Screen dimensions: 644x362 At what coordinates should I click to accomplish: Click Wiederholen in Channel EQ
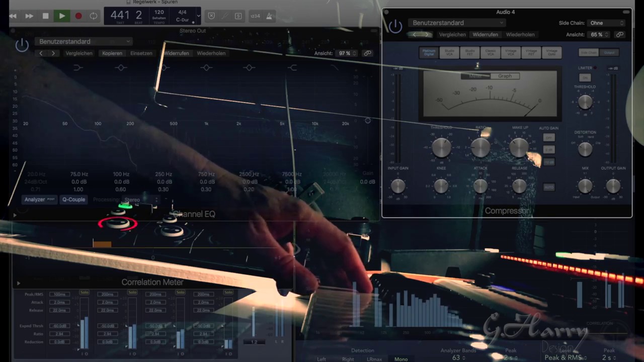pyautogui.click(x=211, y=53)
